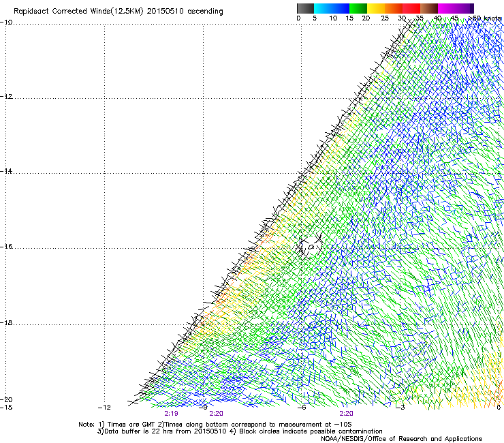The image size is (504, 443).
Task: Select the date "20150510" in the title
Action: click(x=165, y=12)
